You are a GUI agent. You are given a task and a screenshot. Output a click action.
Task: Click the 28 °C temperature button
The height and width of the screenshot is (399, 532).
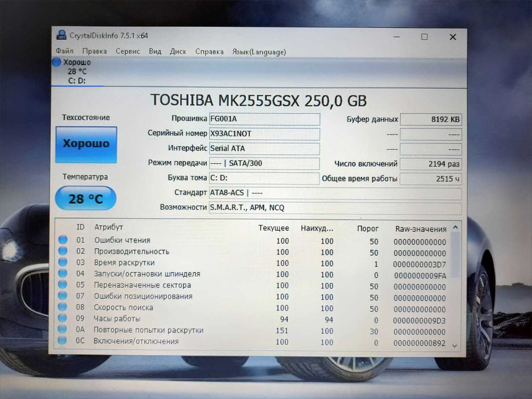coord(86,198)
